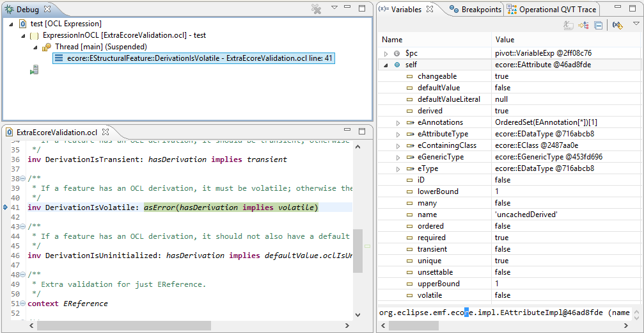The image size is (644, 333).
Task: Minimize the Debug view
Action: pos(347,8)
